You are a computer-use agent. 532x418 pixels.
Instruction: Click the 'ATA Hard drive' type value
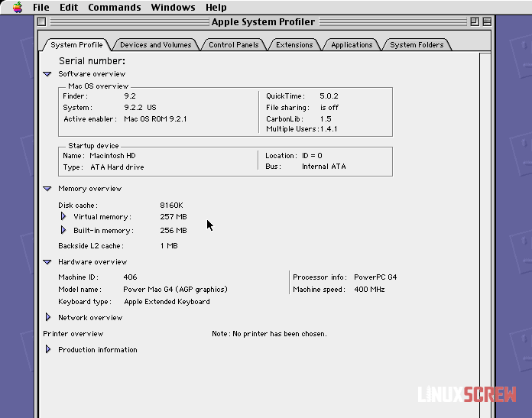tap(117, 167)
